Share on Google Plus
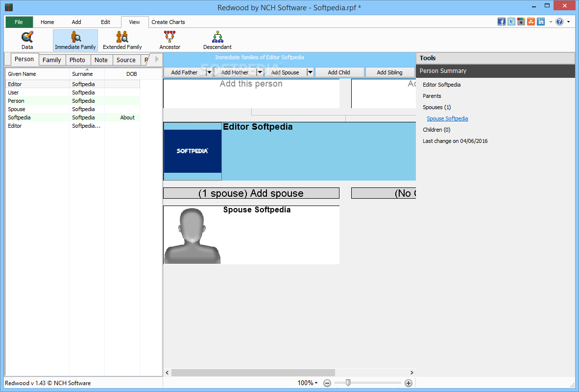579x392 pixels. [521, 22]
